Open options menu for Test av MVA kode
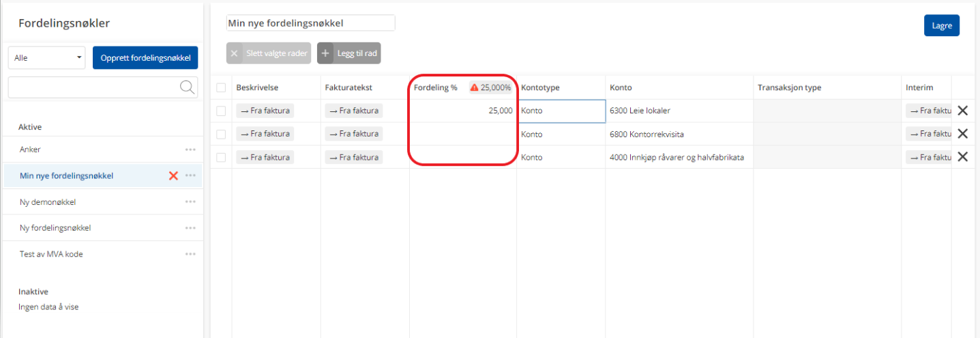 click(190, 254)
